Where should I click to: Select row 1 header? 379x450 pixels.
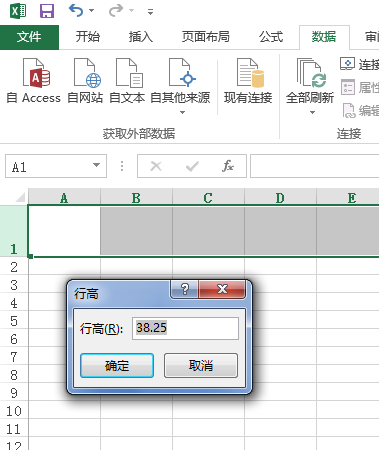(x=14, y=231)
